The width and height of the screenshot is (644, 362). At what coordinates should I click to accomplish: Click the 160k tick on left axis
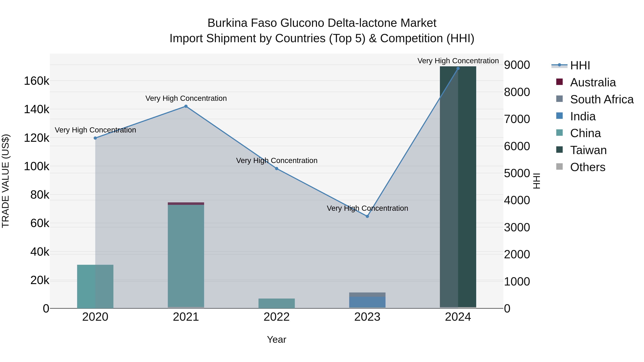[36, 81]
